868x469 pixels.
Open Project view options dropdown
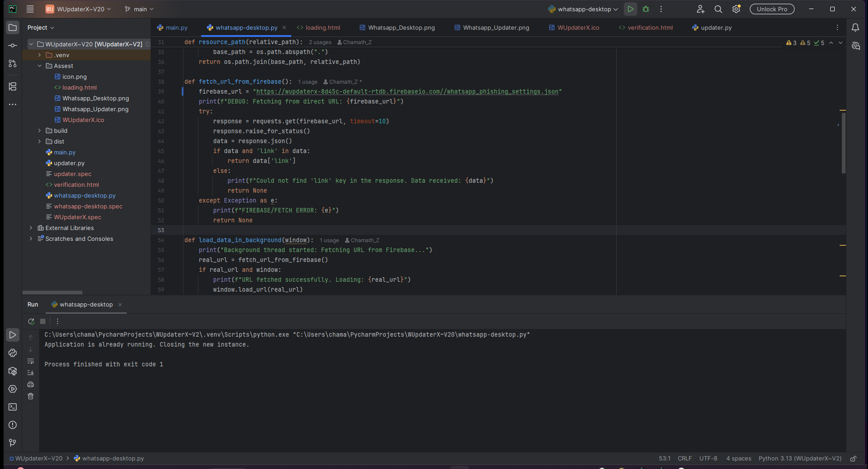[40, 27]
